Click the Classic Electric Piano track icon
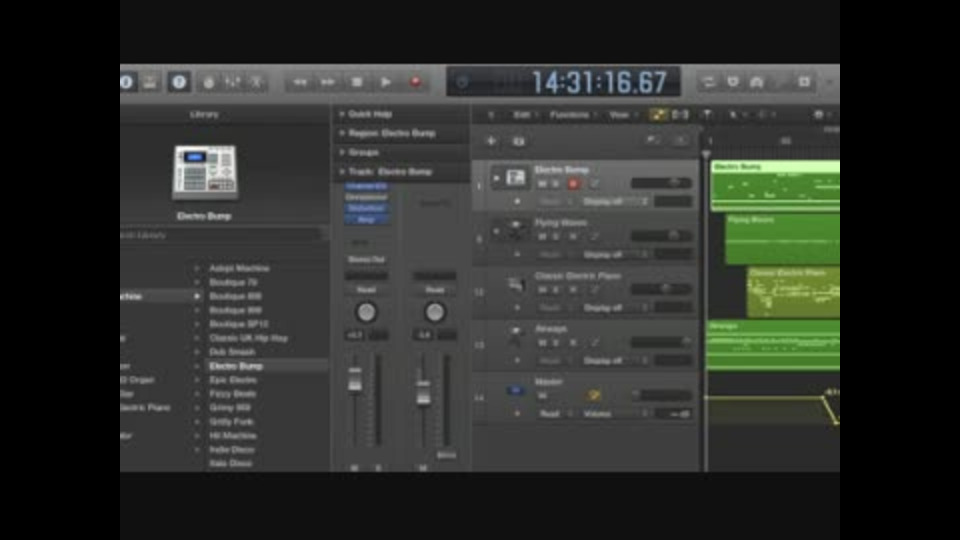 pos(516,284)
